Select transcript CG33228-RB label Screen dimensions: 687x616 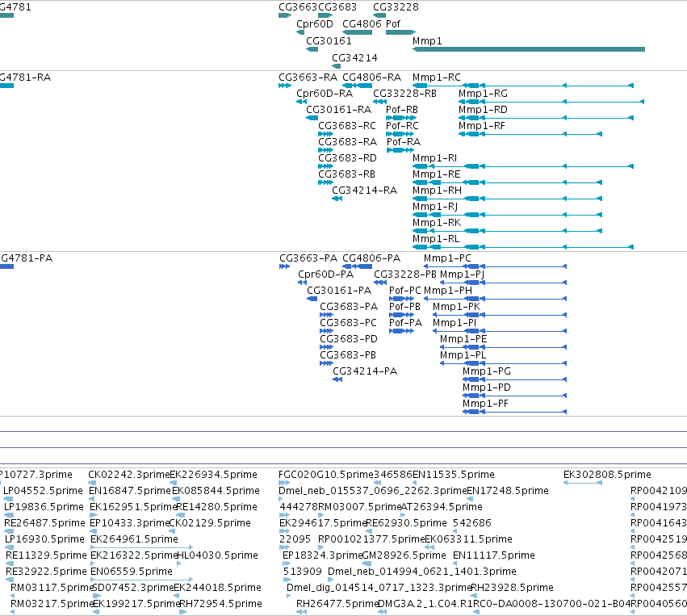pos(404,94)
